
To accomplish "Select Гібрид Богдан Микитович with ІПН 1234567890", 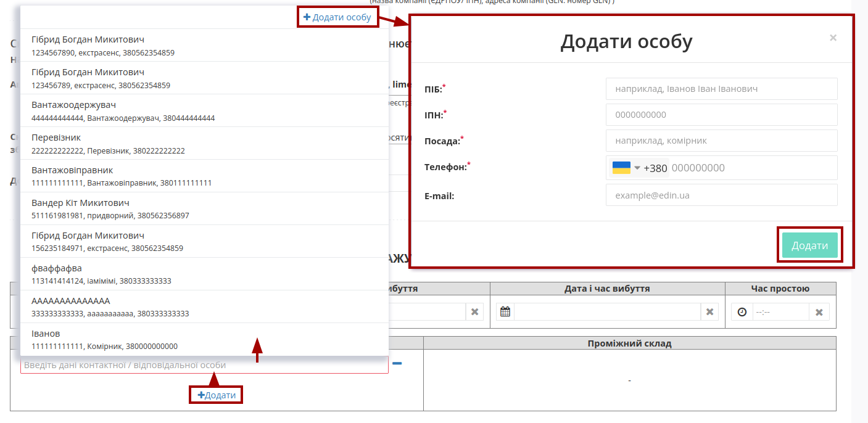I will coord(205,45).
